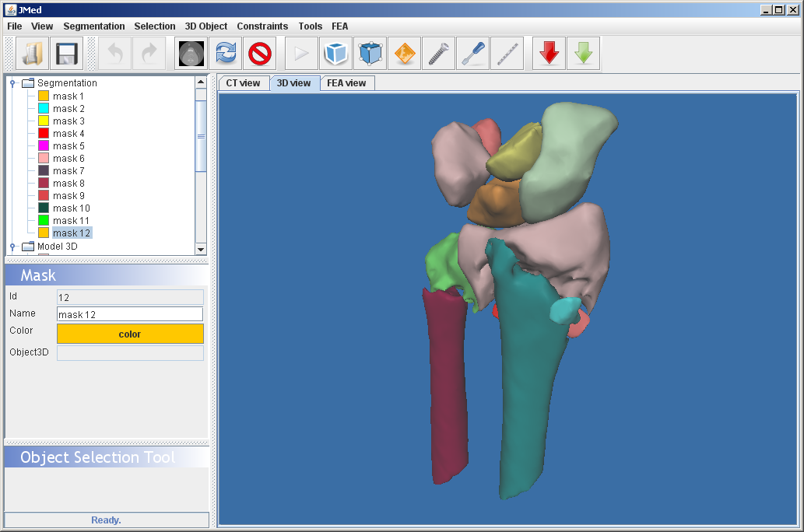Click the blue 3D cube icon
Screen dimensions: 804x532
pyautogui.click(x=336, y=54)
